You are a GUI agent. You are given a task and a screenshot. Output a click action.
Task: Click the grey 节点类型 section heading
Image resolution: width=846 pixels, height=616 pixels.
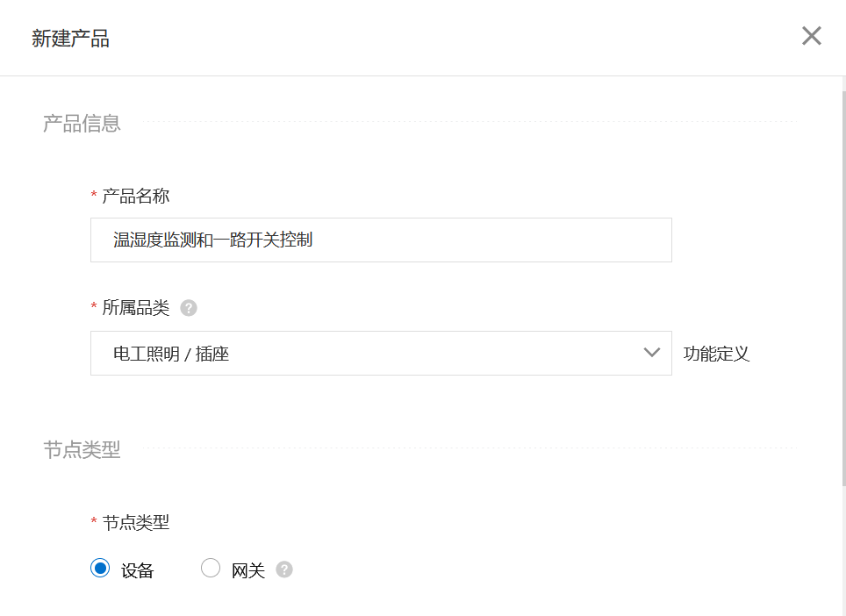pyautogui.click(x=82, y=450)
